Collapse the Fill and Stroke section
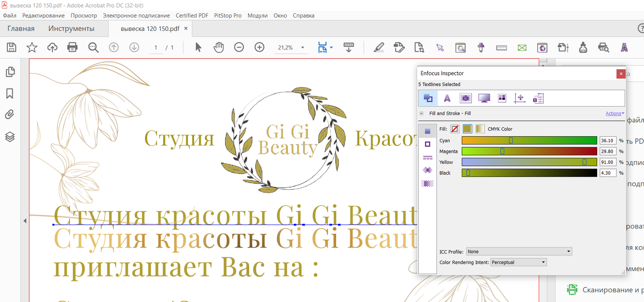644x302 pixels. (421, 113)
